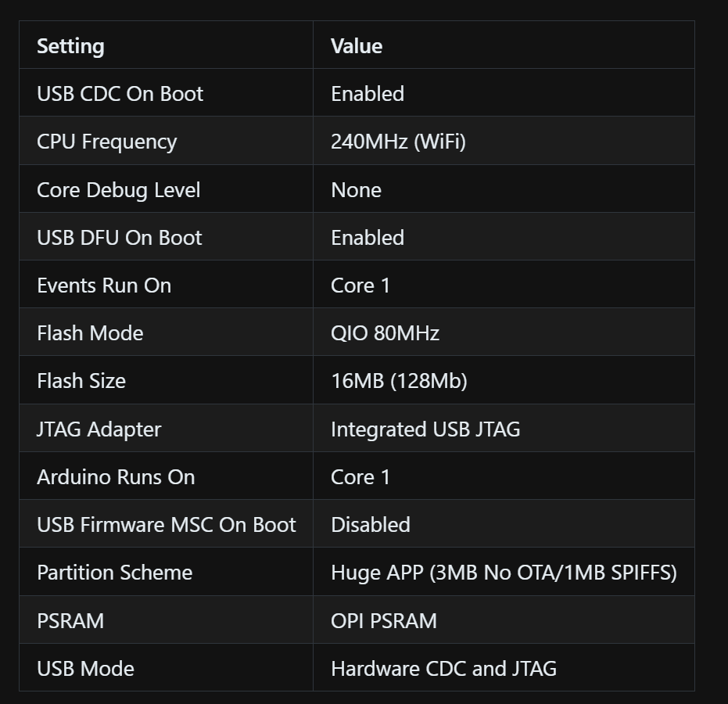The image size is (728, 704).
Task: Select the "USB CDC On Boot" setting cell
Action: click(120, 94)
